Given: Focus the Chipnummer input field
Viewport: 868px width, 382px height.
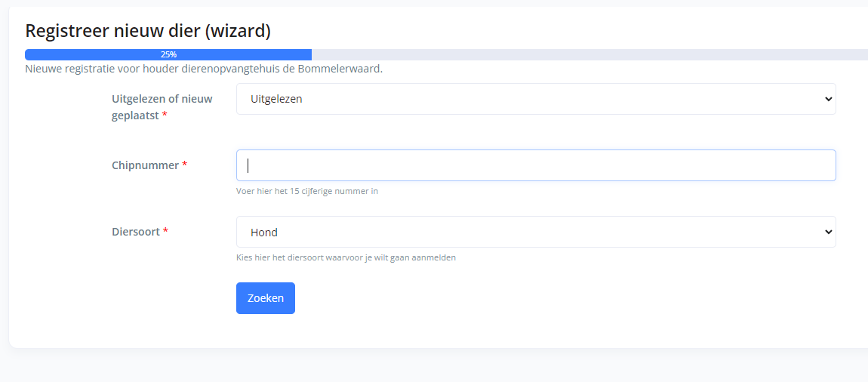Looking at the screenshot, I should pyautogui.click(x=536, y=165).
